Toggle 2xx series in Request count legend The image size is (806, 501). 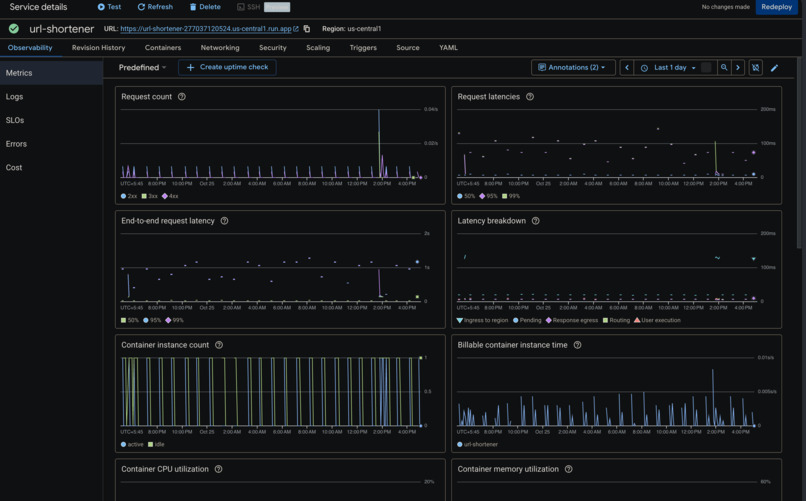tap(129, 196)
